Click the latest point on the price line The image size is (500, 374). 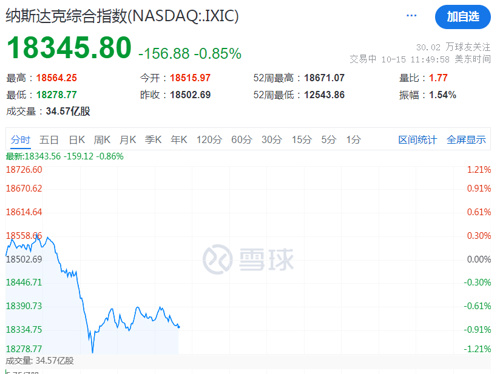tap(179, 327)
